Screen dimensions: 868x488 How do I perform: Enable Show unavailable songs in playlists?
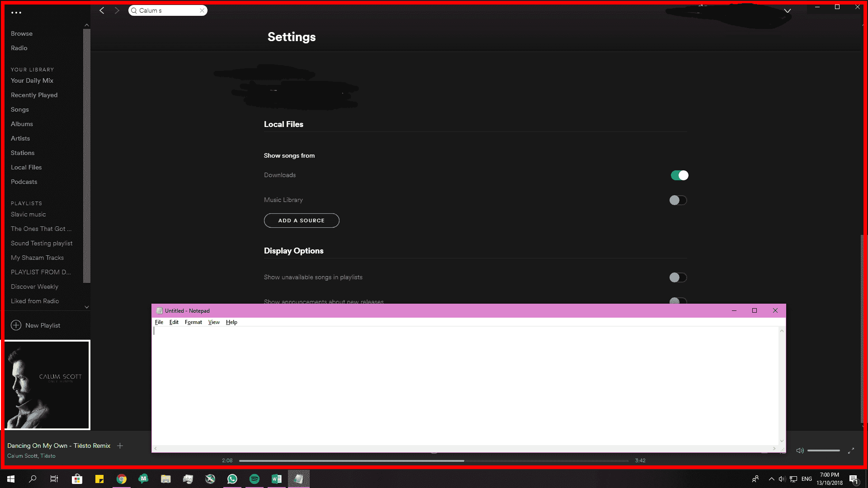[678, 277]
